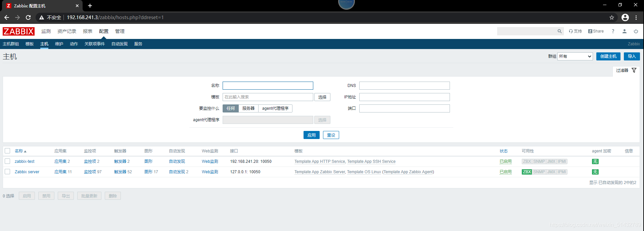Click 选择 button next to 模板

[322, 97]
